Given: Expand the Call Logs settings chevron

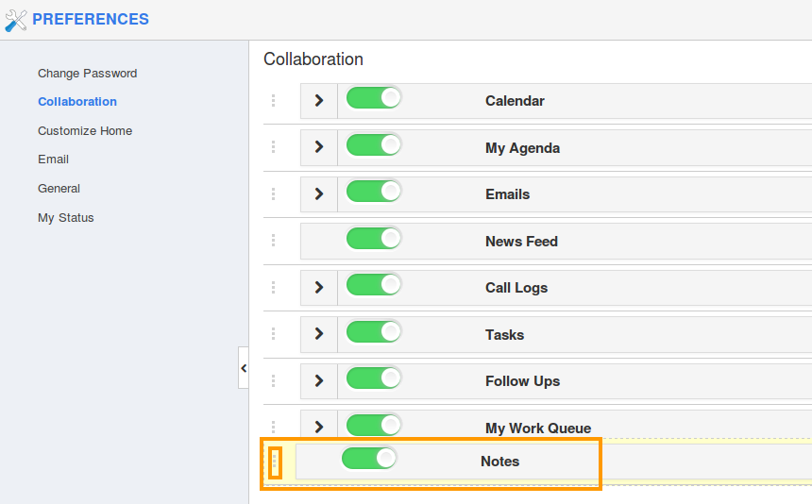Looking at the screenshot, I should (319, 287).
